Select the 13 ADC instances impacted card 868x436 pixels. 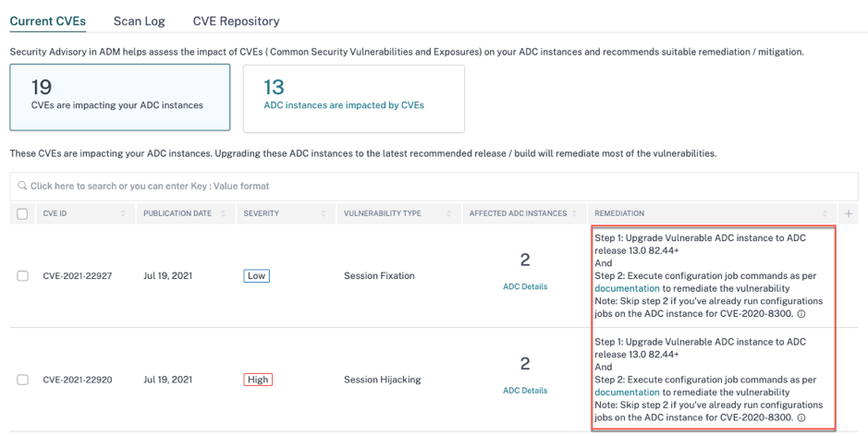tap(354, 99)
